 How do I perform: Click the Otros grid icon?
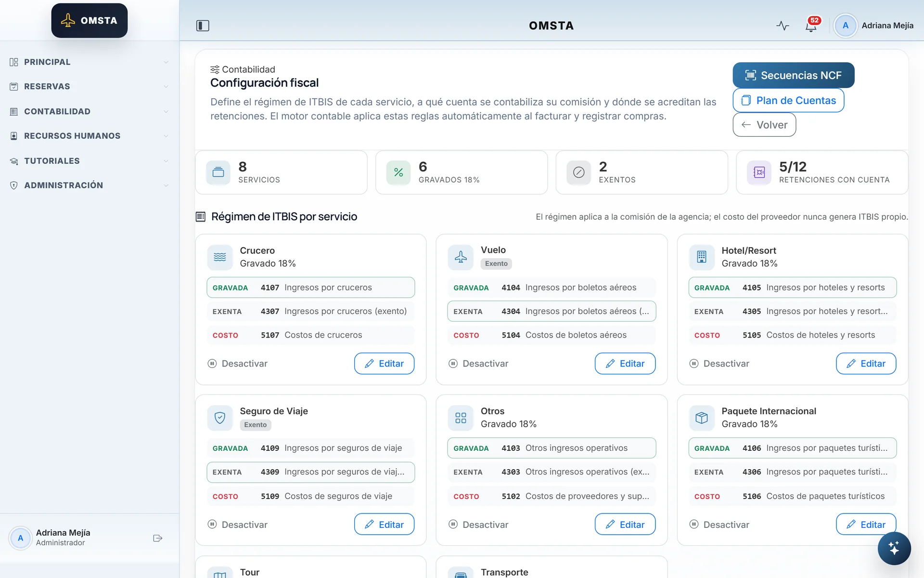[x=461, y=418]
